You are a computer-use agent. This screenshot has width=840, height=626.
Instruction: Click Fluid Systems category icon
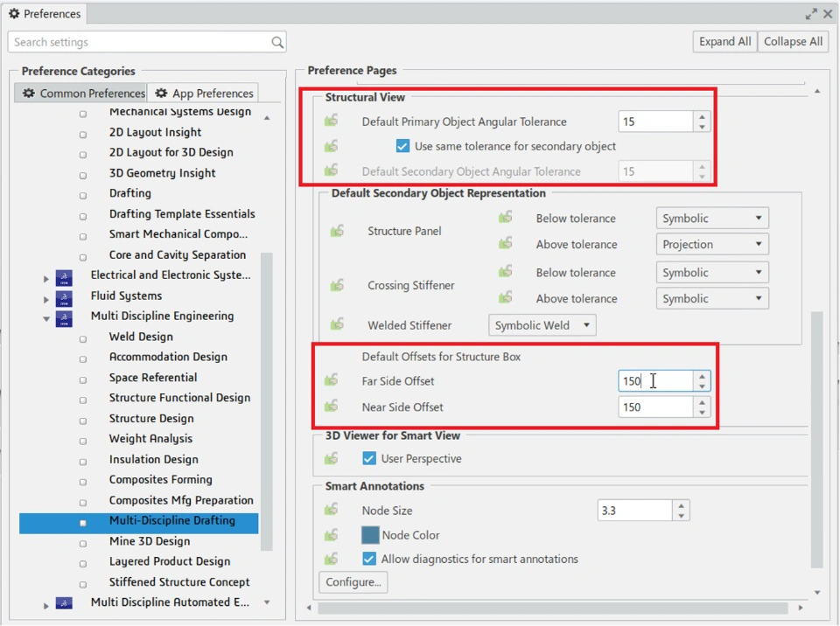[64, 296]
